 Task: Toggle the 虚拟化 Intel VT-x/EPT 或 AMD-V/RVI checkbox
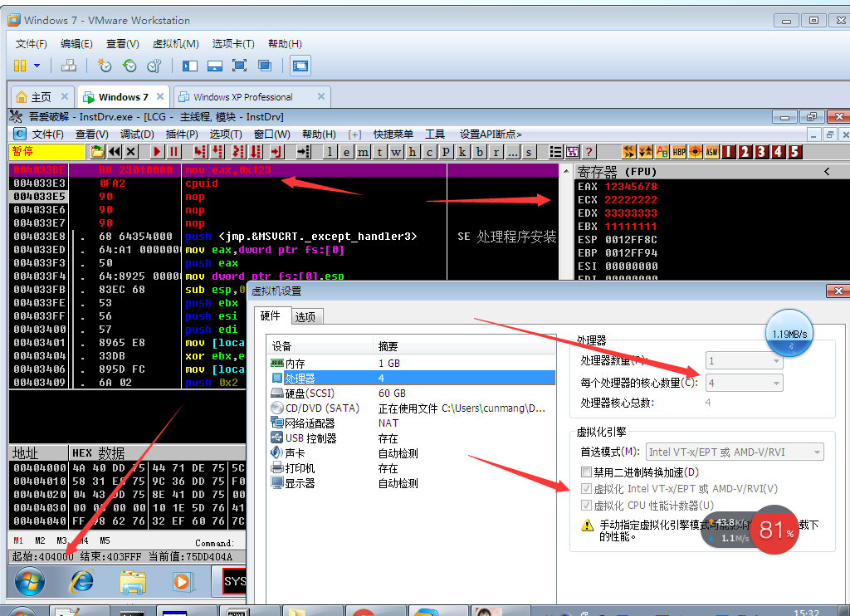(x=586, y=489)
